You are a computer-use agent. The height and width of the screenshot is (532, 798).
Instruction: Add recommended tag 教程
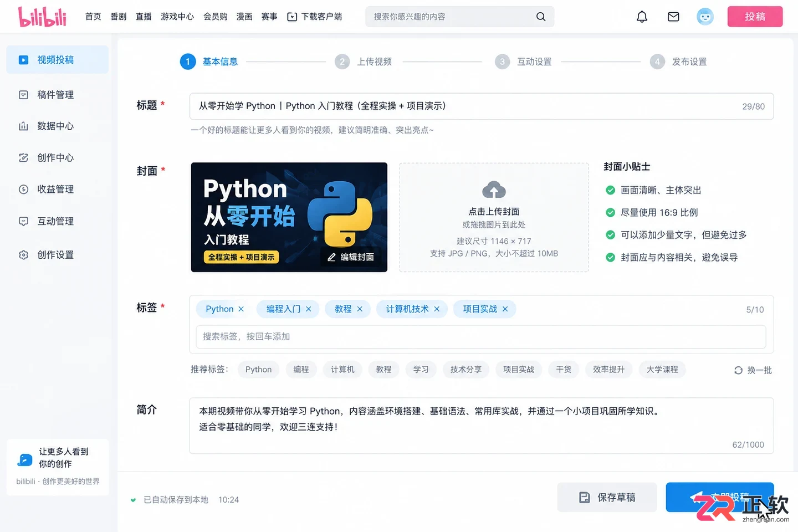[383, 370]
